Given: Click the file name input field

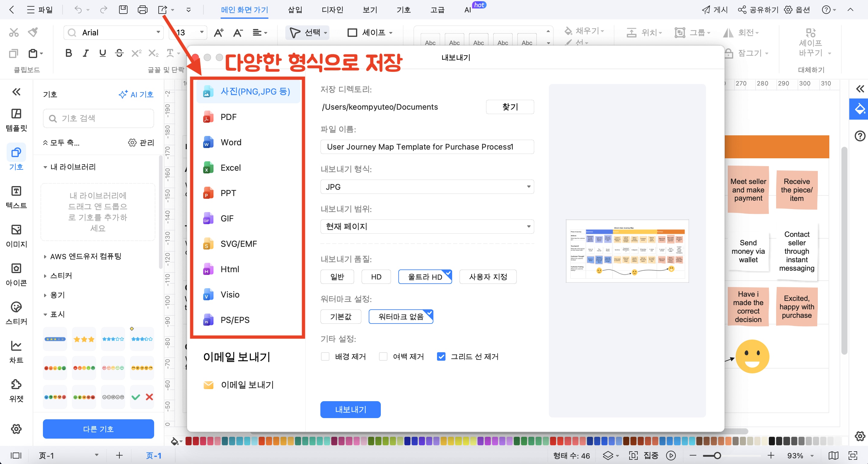Looking at the screenshot, I should (427, 147).
